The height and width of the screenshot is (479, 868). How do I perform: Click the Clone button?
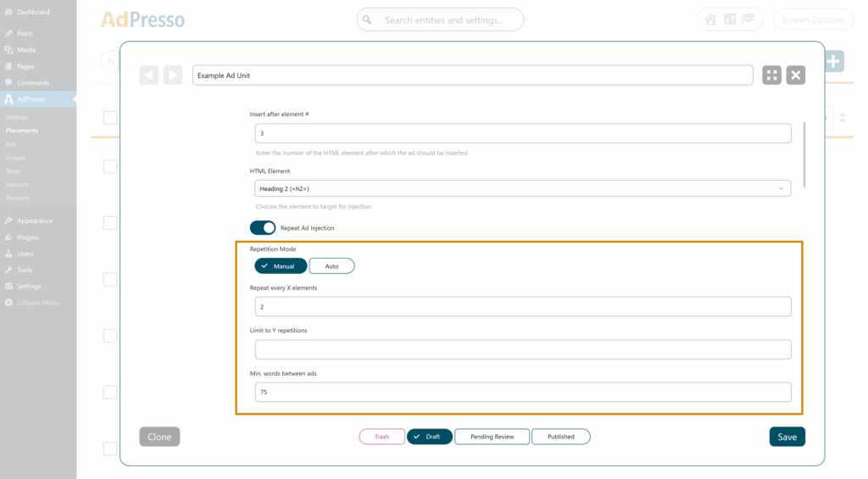click(x=159, y=437)
